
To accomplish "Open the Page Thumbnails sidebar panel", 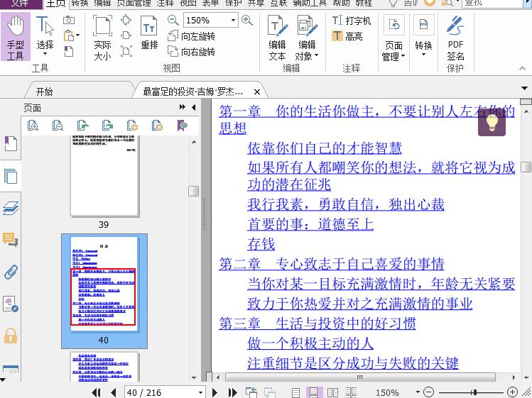I will coord(11,176).
